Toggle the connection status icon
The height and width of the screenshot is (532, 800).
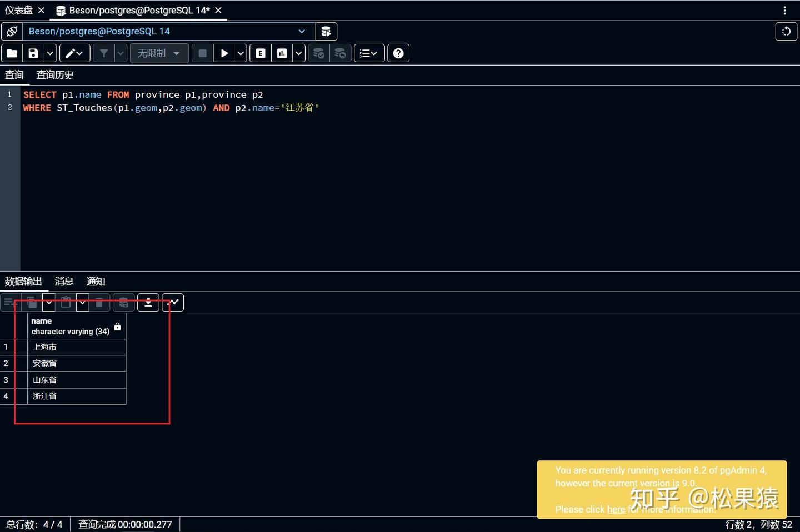coord(12,32)
